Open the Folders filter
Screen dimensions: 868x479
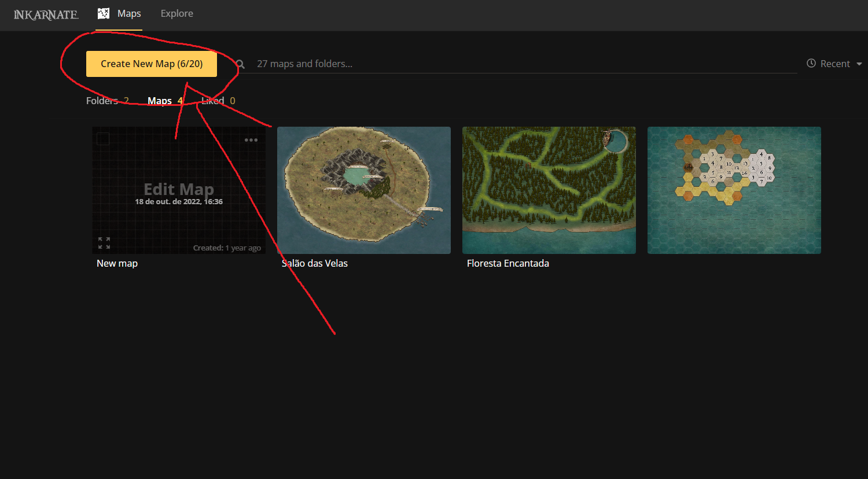click(107, 100)
